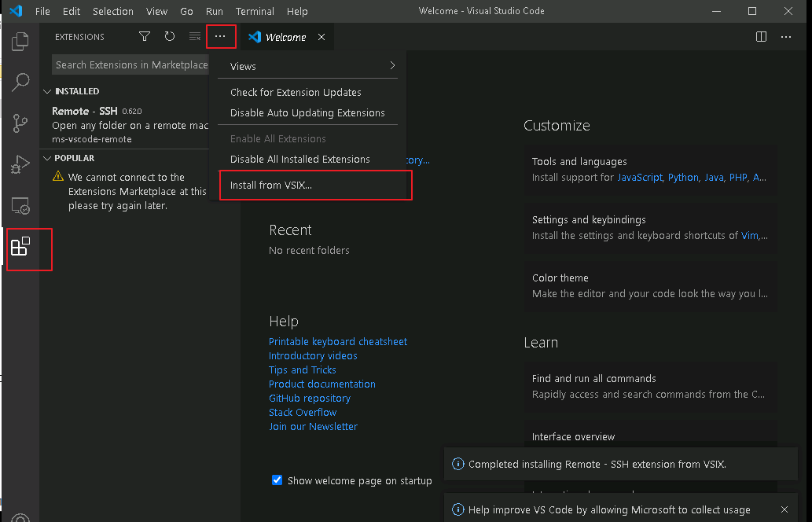Click the PHP language link

(738, 177)
